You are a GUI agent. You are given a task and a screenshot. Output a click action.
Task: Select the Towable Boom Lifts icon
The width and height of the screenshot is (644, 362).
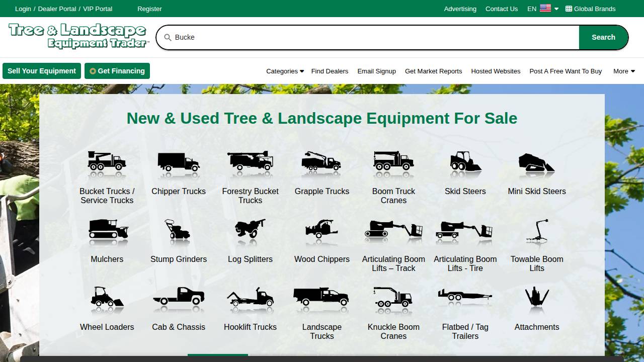536,230
